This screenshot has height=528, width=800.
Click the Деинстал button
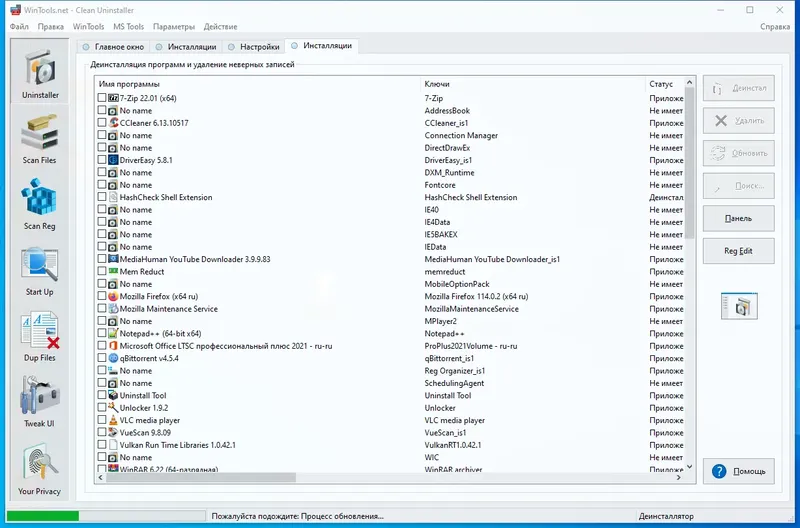pyautogui.click(x=738, y=88)
